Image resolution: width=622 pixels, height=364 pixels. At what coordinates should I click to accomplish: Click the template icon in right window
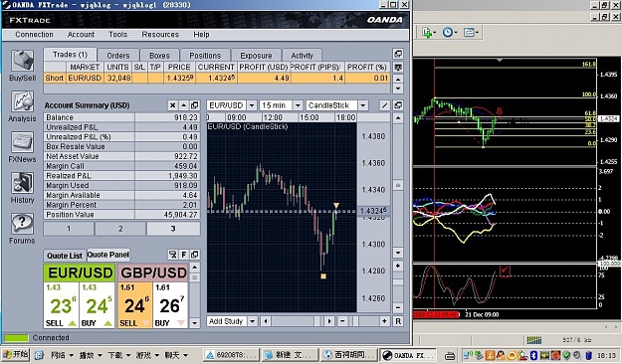click(471, 33)
